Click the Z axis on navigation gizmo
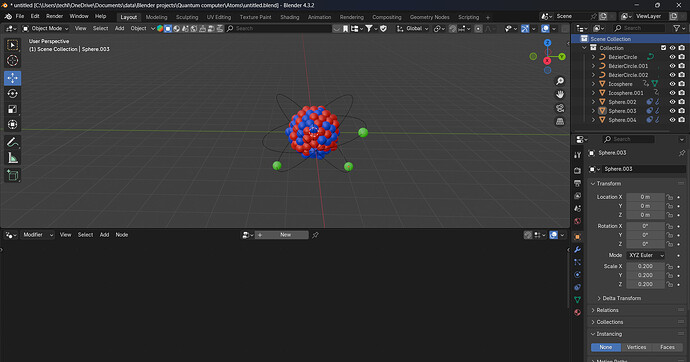690x362 pixels. point(547,43)
